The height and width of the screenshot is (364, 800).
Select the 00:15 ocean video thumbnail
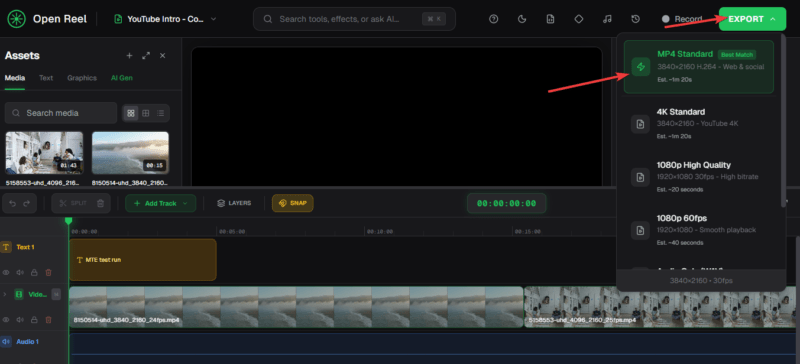130,153
